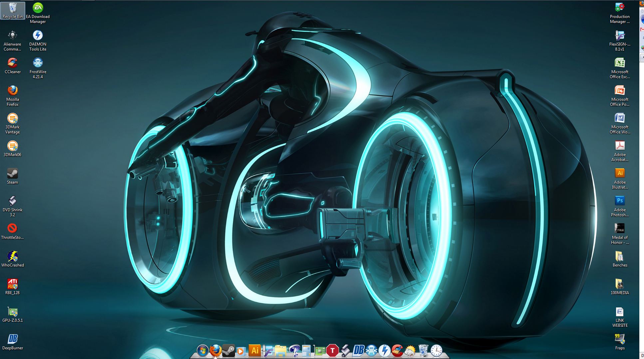Viewport: 644px width, 359px height.
Task: Select the 100MEDIA folder on desktop
Action: 620,286
